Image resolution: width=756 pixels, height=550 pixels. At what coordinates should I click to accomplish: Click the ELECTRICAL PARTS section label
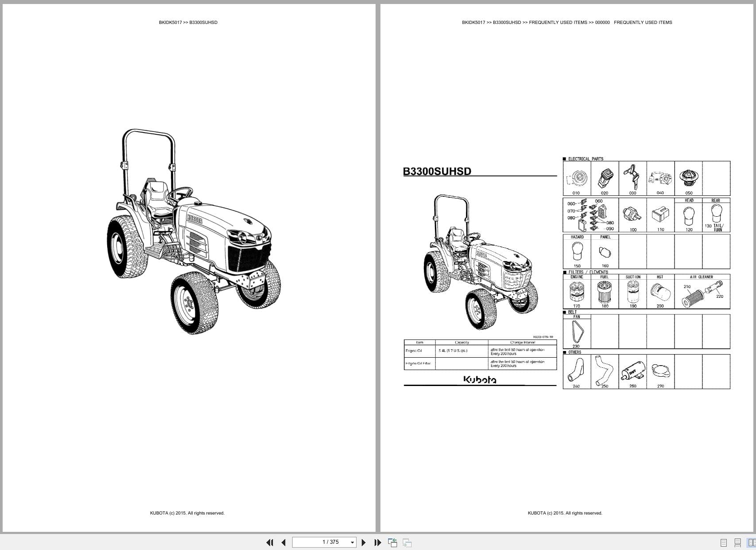585,159
